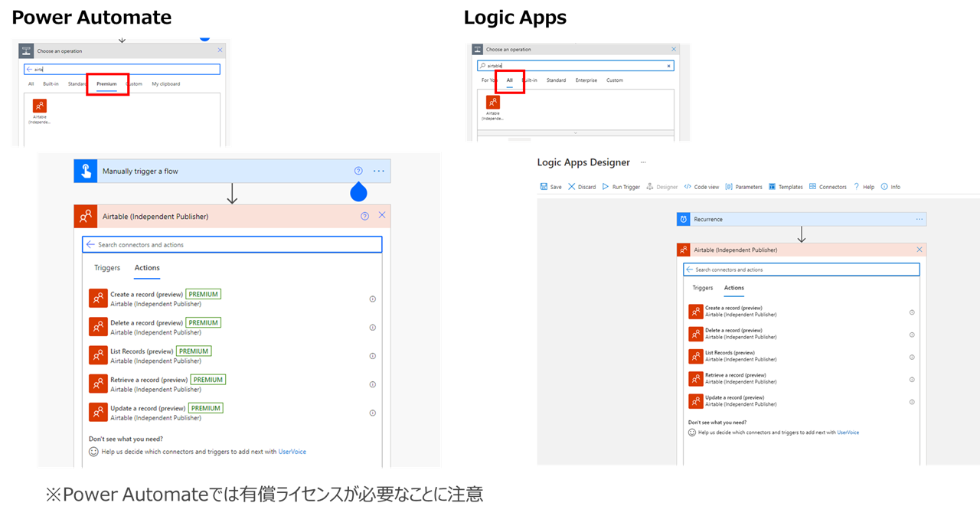Expand connector list chevron in Logic Apps panel

pos(576,135)
